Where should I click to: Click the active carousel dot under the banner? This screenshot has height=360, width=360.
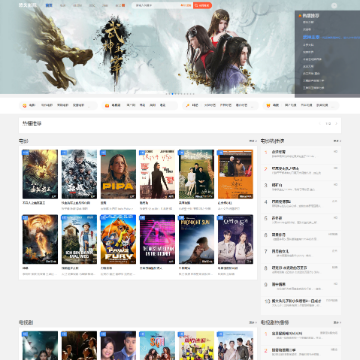click(x=172, y=94)
